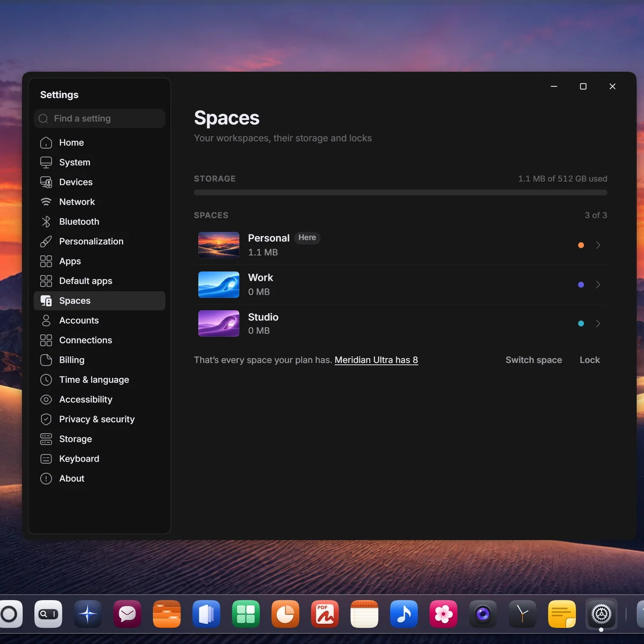Open Personalization via the brush icon
The width and height of the screenshot is (644, 644).
tap(46, 241)
